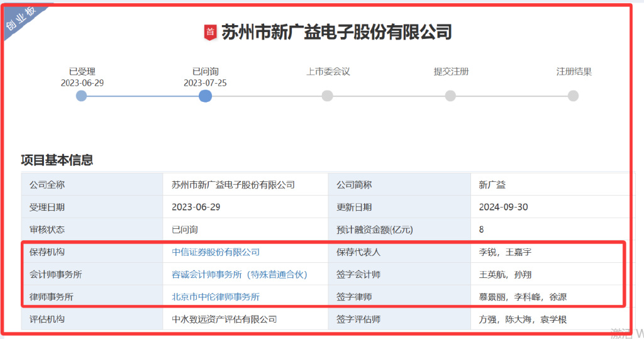
Task: Open the 中信证券股份有限公司 sponsor link
Action: (x=216, y=252)
